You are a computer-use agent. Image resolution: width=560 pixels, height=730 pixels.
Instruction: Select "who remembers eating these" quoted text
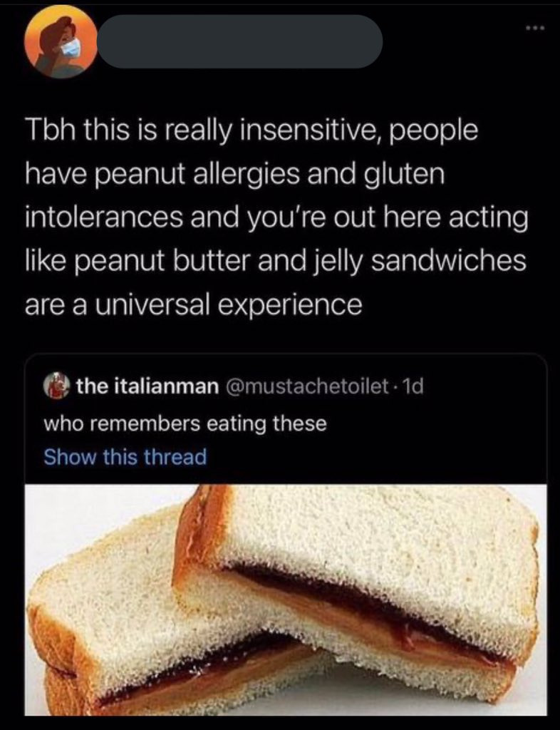click(x=185, y=423)
